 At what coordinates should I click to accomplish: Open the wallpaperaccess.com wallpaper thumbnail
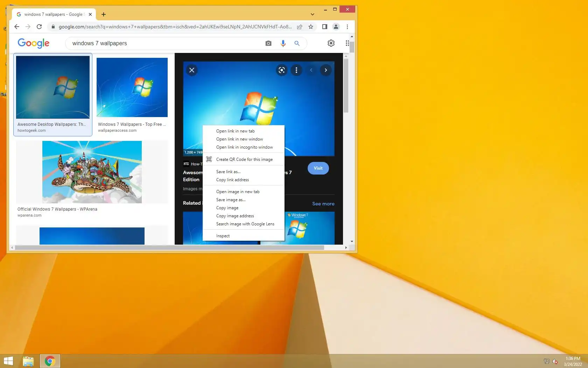(132, 87)
